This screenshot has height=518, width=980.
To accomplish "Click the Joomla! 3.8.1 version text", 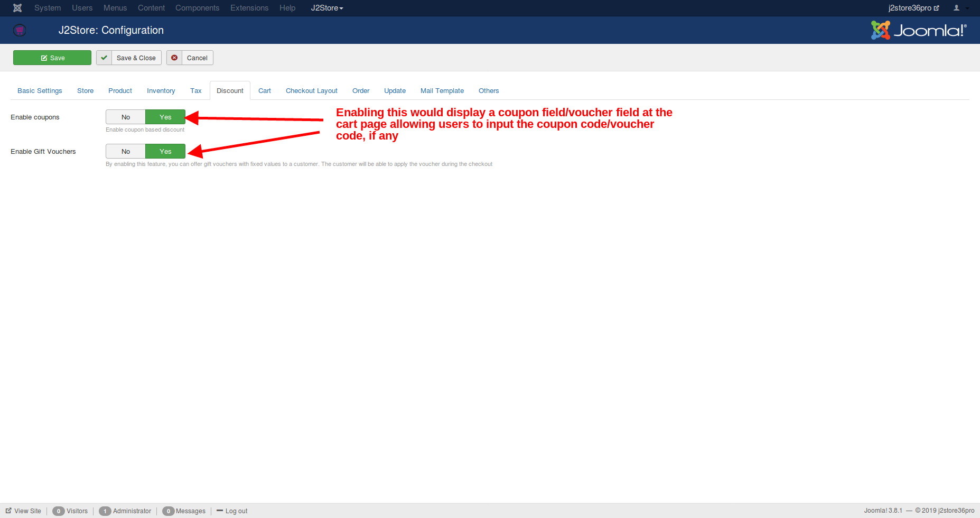I will (x=883, y=511).
